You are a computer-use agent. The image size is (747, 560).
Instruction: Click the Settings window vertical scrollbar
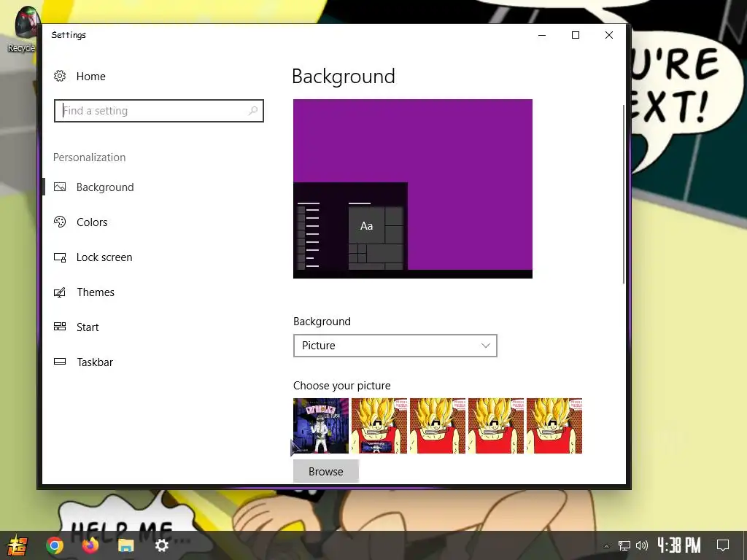623,194
